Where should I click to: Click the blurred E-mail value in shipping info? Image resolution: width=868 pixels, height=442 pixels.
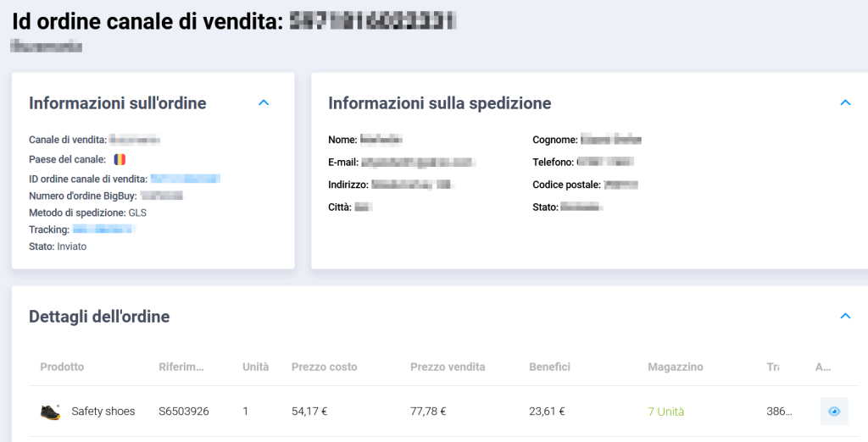[x=418, y=162]
